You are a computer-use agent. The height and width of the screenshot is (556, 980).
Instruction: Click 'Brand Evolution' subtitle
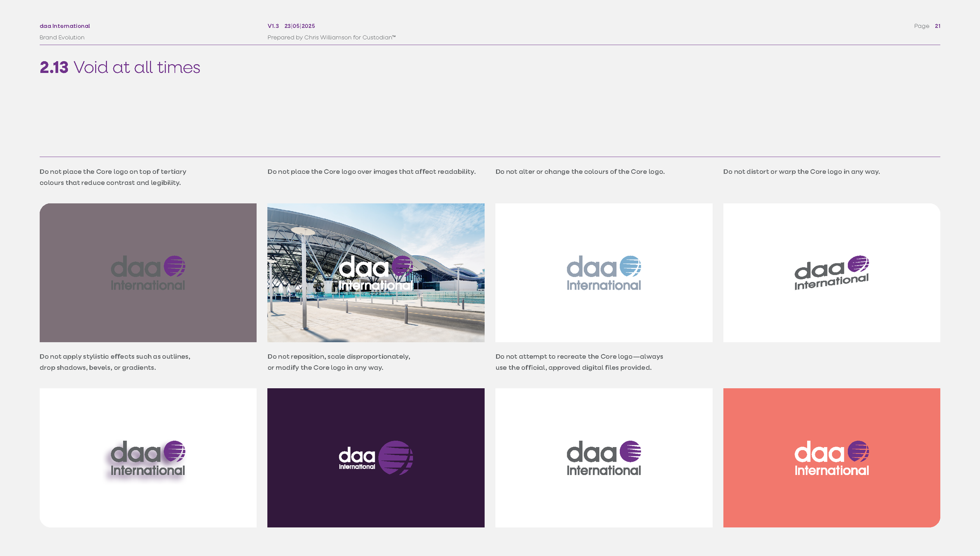coord(62,37)
